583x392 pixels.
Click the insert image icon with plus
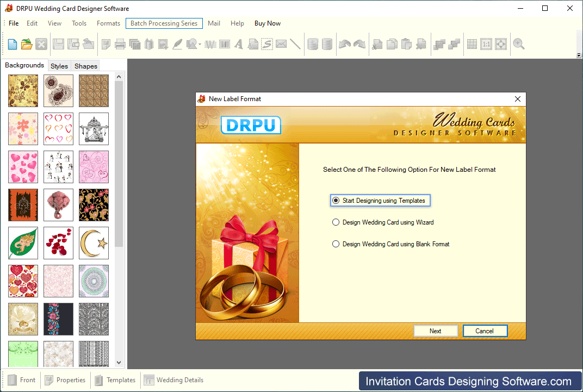tap(163, 44)
